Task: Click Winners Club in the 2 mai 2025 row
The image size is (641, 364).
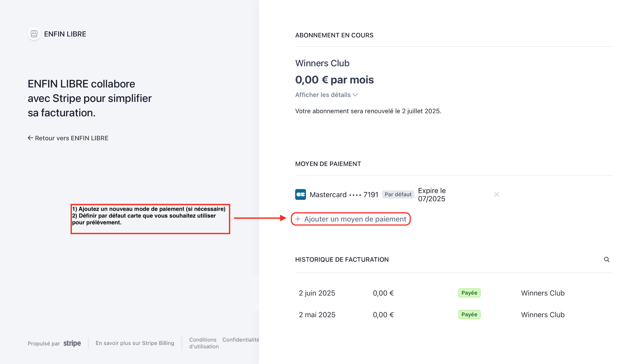Action: pyautogui.click(x=543, y=315)
